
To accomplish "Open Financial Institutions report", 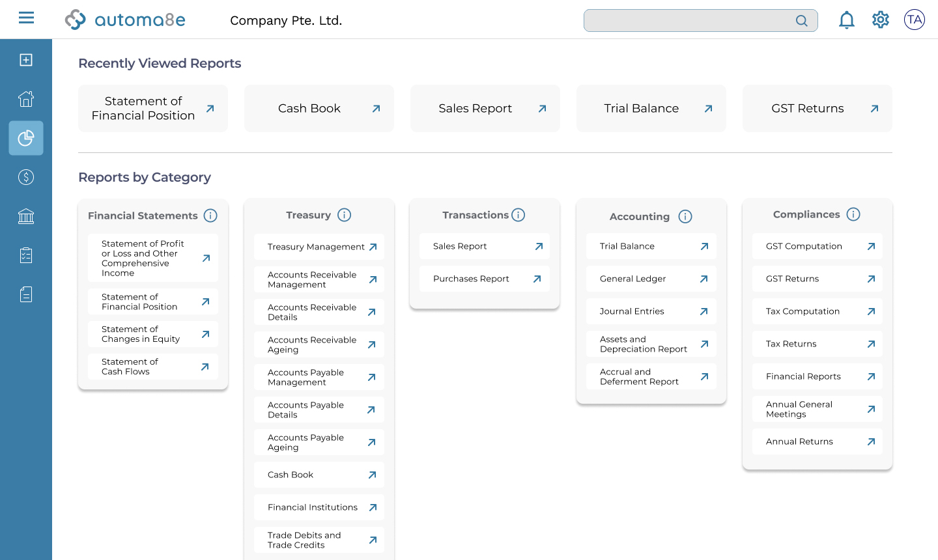I will coord(319,507).
